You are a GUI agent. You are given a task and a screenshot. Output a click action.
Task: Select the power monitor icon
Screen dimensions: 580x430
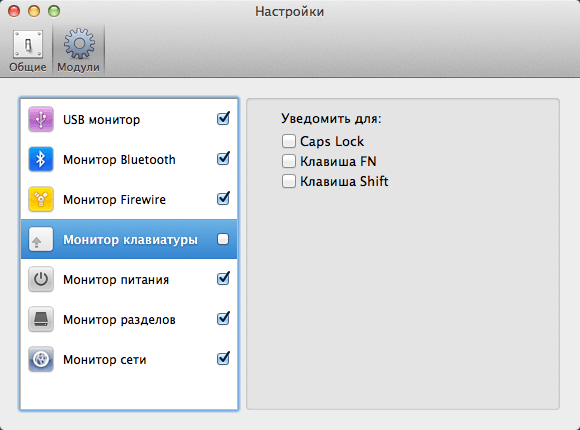click(x=41, y=279)
